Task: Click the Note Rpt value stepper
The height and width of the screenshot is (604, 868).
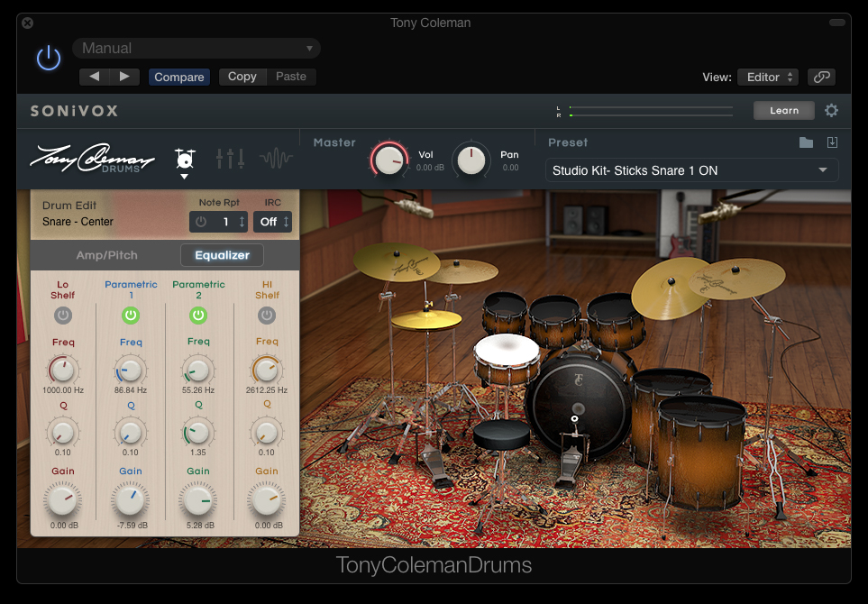Action: pyautogui.click(x=242, y=222)
